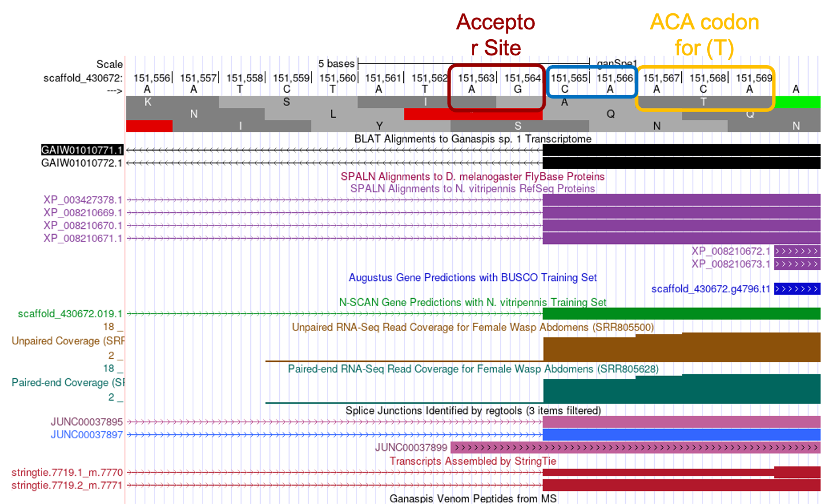
Task: Click the green exon block of scaffold_430672.019.1
Action: click(682, 314)
